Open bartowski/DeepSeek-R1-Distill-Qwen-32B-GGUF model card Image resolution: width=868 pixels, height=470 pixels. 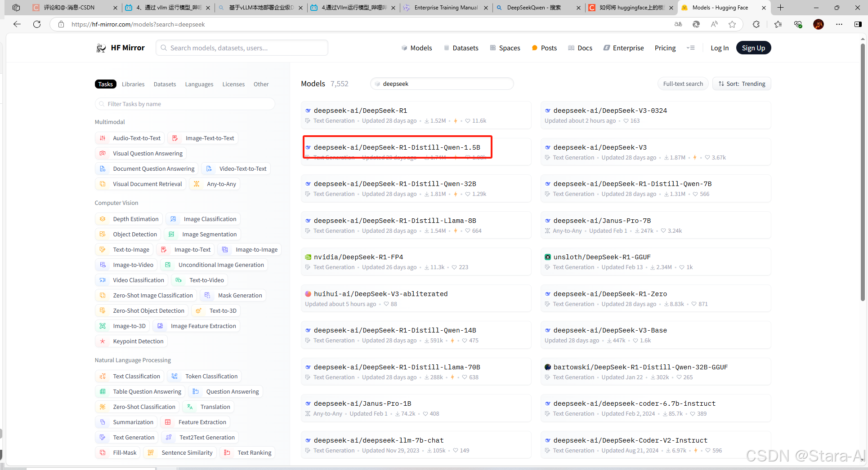656,372
